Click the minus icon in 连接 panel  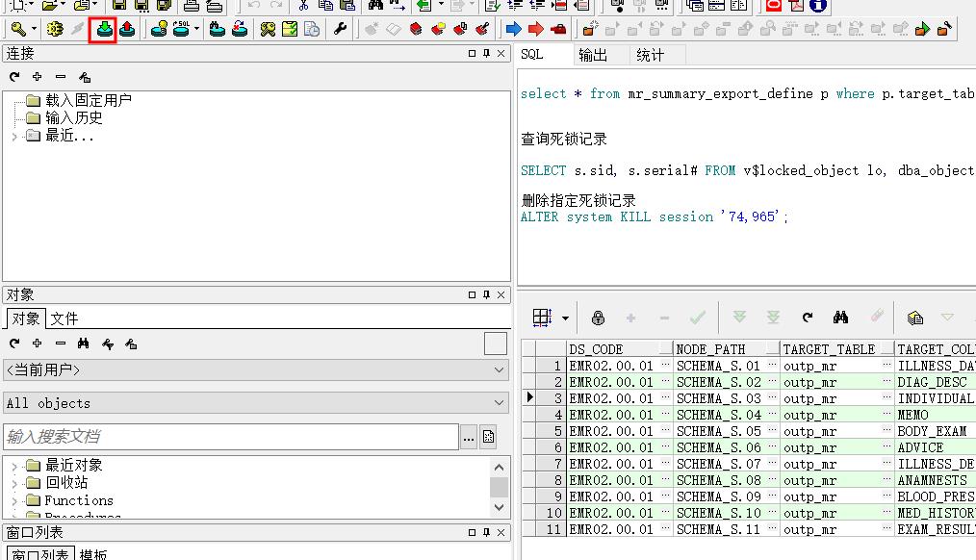[x=61, y=77]
